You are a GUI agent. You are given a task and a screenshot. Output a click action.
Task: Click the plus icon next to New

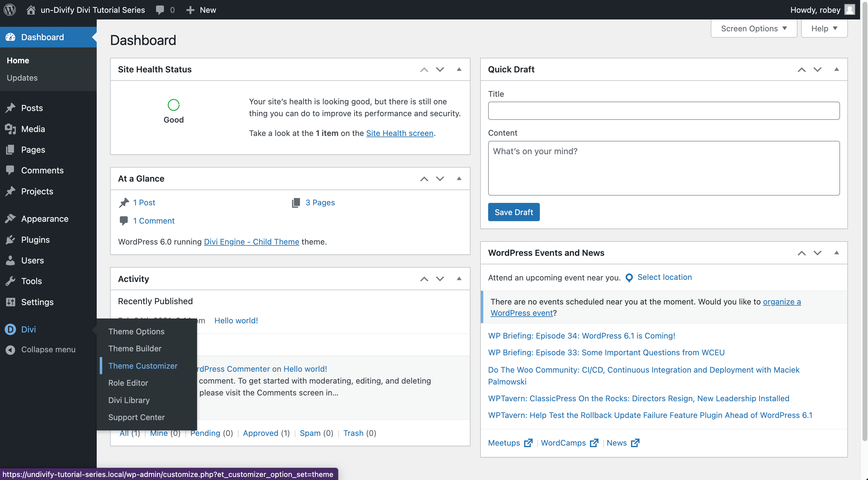[190, 10]
